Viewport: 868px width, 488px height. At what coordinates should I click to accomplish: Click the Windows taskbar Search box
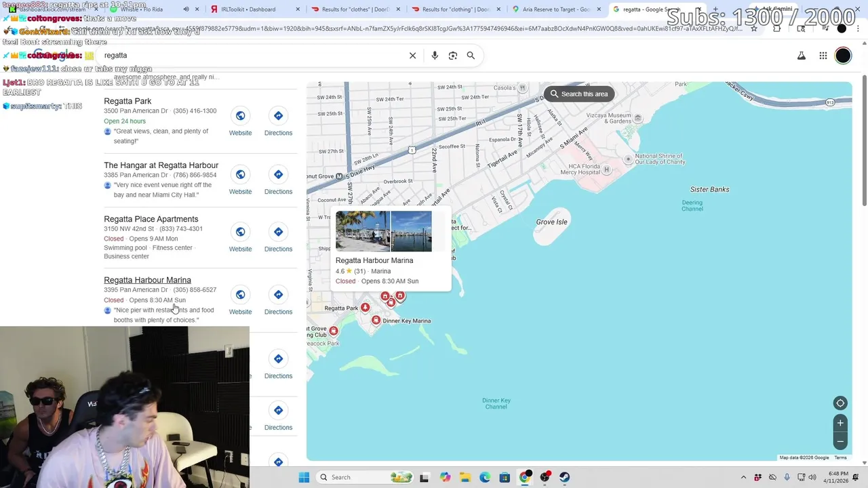click(x=365, y=477)
